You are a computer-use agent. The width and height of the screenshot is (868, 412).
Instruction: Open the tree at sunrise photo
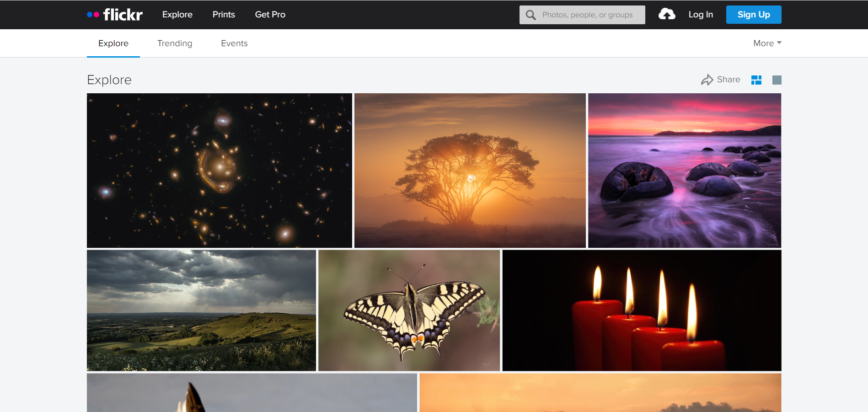(x=470, y=171)
